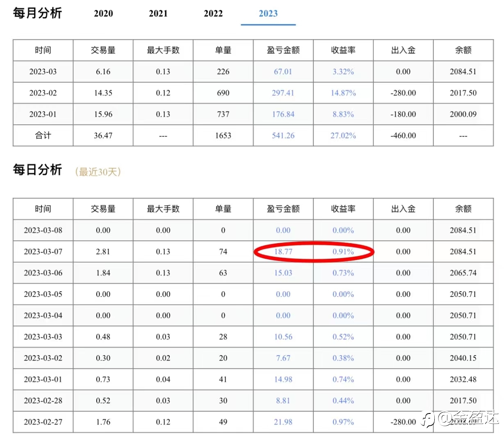Click daily balance 2032.48
This screenshot has height=443, width=504.
(x=463, y=380)
